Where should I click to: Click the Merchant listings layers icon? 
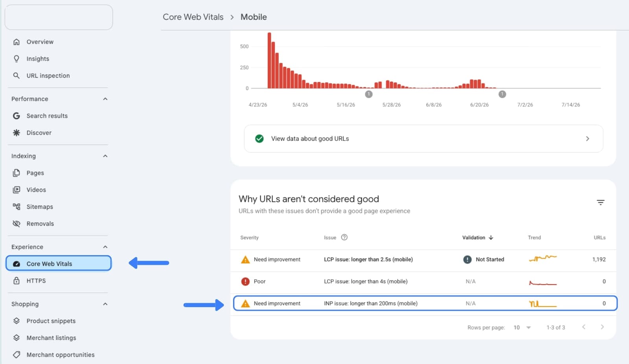pyautogui.click(x=16, y=338)
